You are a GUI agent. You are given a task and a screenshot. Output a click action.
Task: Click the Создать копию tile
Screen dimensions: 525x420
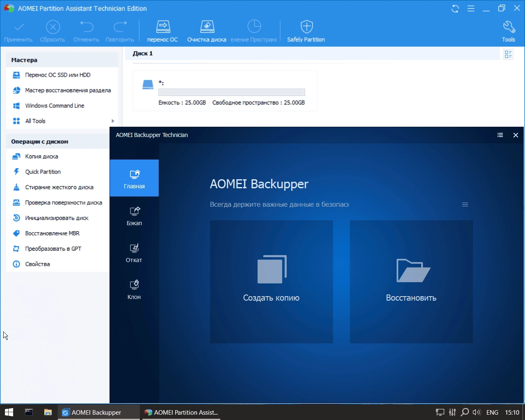click(272, 282)
